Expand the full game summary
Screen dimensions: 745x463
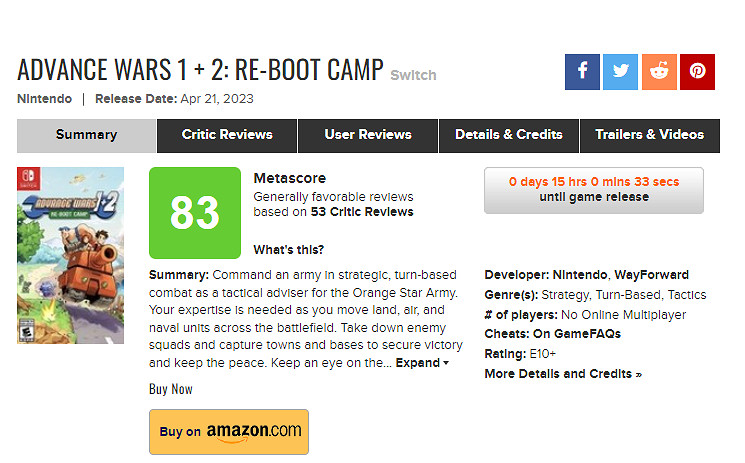click(x=422, y=363)
